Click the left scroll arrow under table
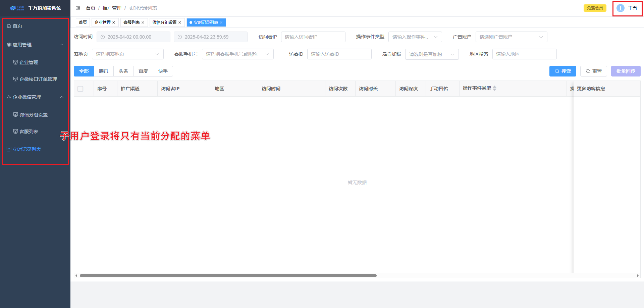 tap(76, 276)
